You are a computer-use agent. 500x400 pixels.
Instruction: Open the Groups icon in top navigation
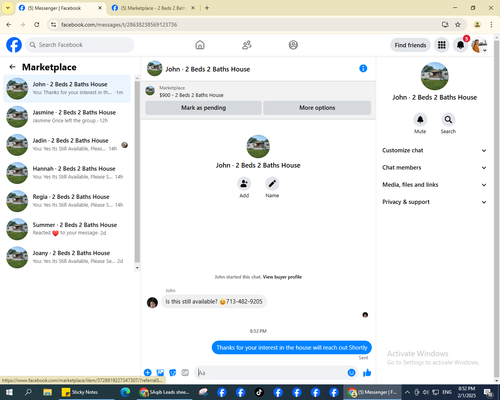point(293,45)
